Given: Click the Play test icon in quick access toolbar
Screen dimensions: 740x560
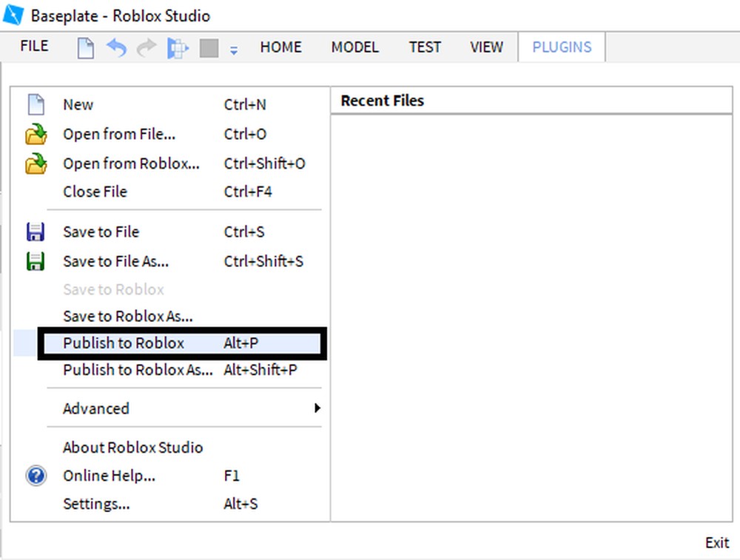Looking at the screenshot, I should click(177, 47).
